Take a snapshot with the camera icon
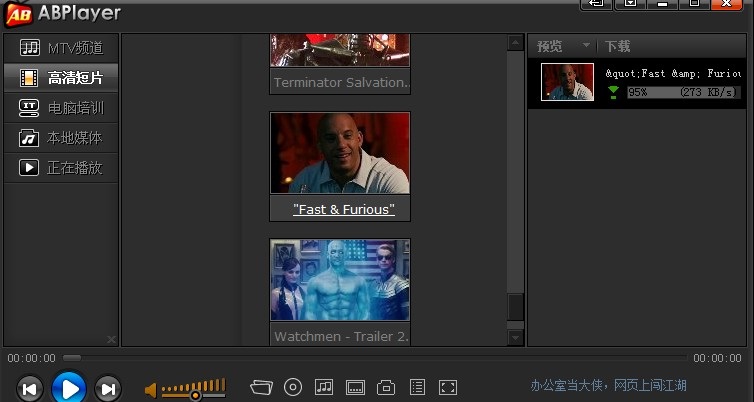Image resolution: width=754 pixels, height=402 pixels. coord(386,388)
